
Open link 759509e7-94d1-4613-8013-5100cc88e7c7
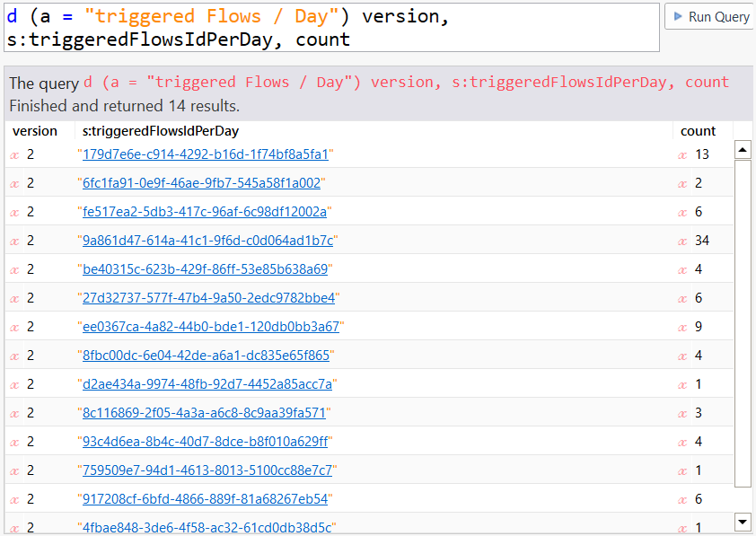pyautogui.click(x=207, y=470)
